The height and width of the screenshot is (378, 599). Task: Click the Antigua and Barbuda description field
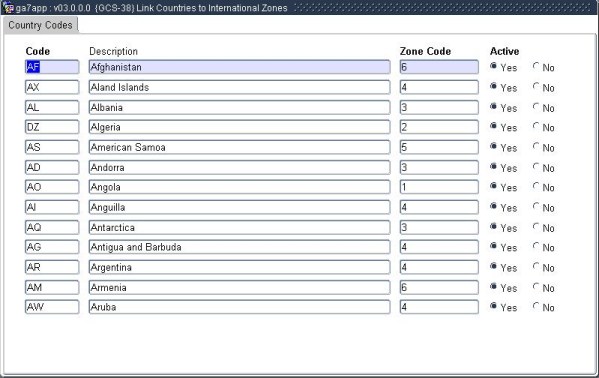coord(240,247)
